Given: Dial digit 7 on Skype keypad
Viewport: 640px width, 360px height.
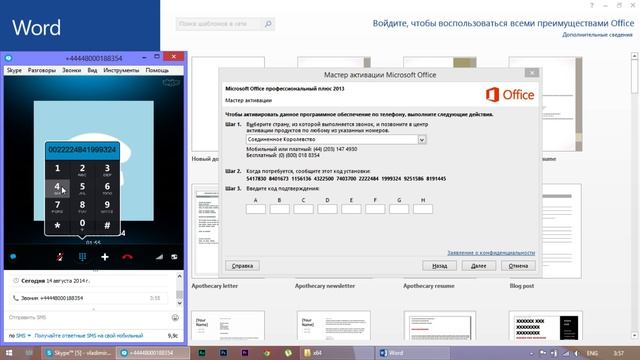Looking at the screenshot, I should tap(58, 206).
